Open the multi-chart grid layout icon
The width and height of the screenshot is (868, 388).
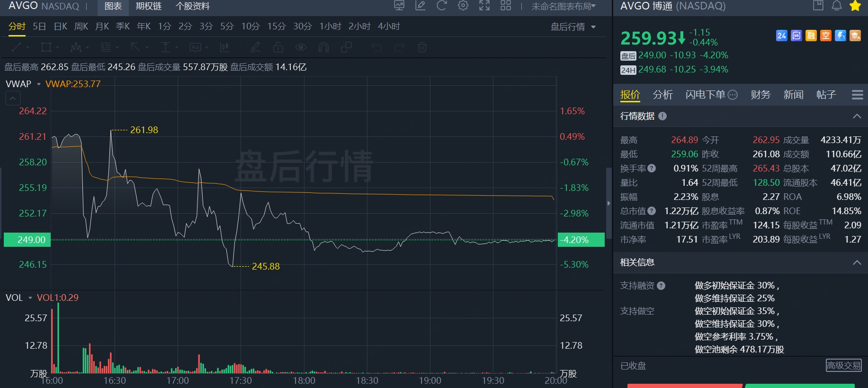click(x=506, y=6)
